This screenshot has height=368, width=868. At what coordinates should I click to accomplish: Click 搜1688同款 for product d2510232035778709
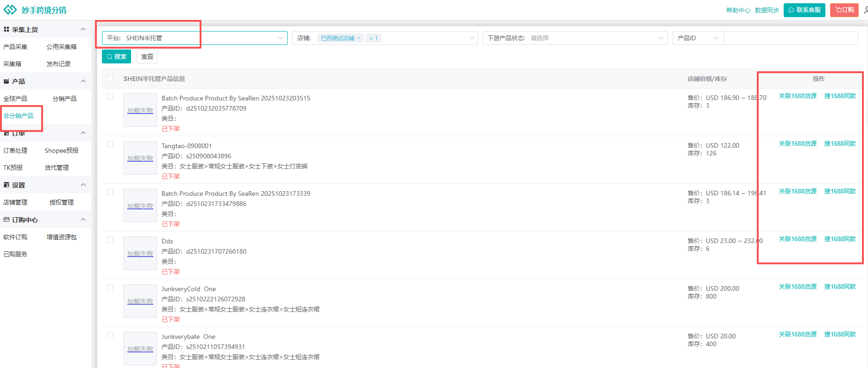tap(840, 96)
